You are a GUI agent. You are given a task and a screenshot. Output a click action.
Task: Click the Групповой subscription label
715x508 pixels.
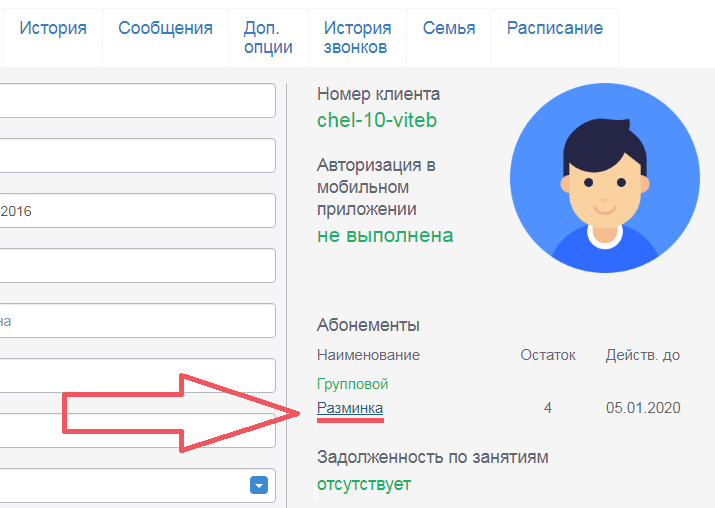pos(352,384)
